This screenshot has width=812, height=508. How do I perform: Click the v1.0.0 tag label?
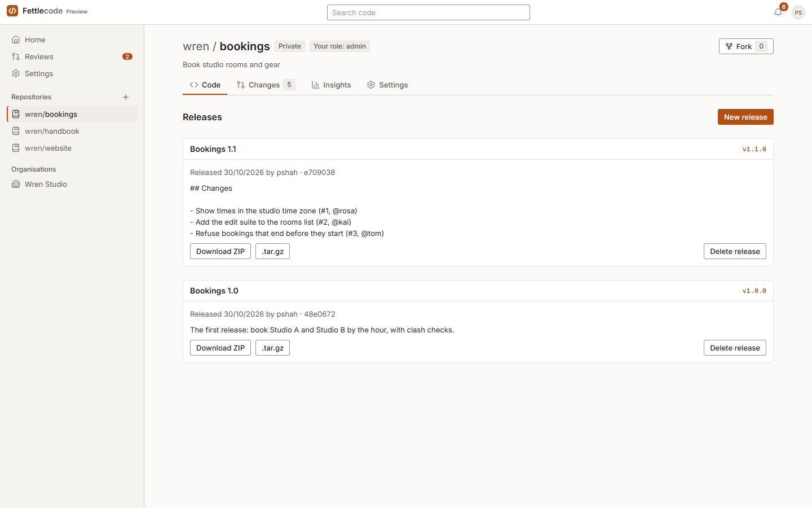(754, 291)
